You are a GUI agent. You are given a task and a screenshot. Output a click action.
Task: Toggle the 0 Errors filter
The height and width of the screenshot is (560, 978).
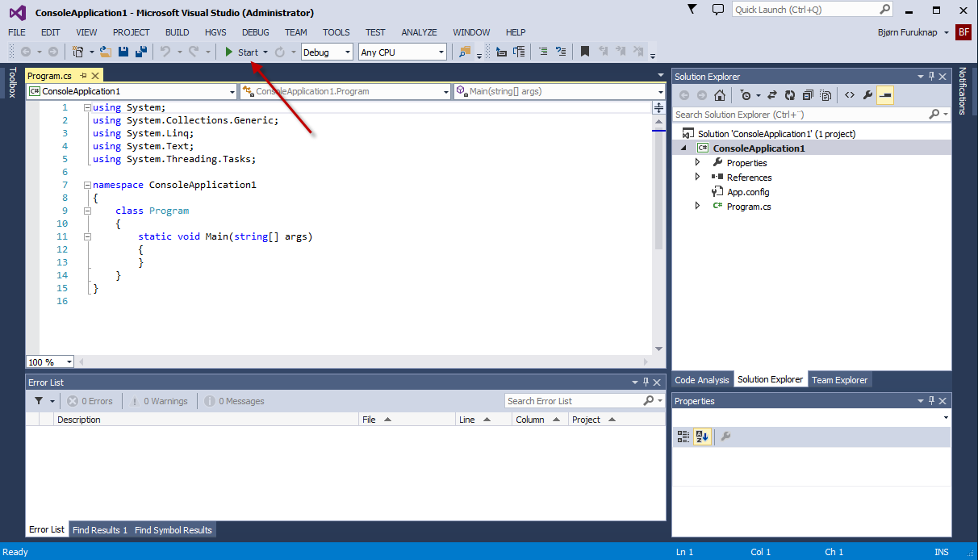coord(90,401)
